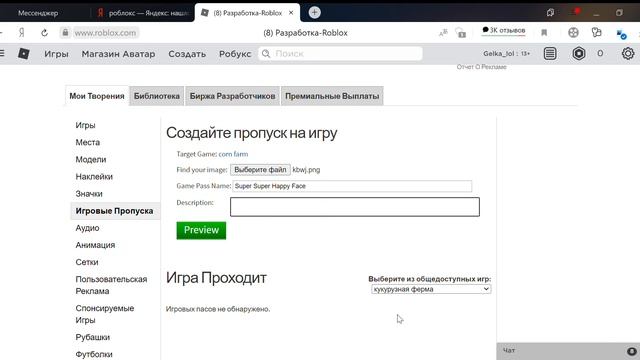Click the page translate icon
640x360 pixels.
coord(443,33)
